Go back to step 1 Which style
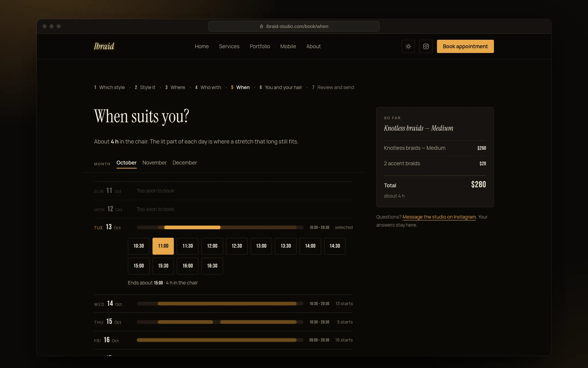Viewport: 588px width, 368px height. (x=110, y=87)
